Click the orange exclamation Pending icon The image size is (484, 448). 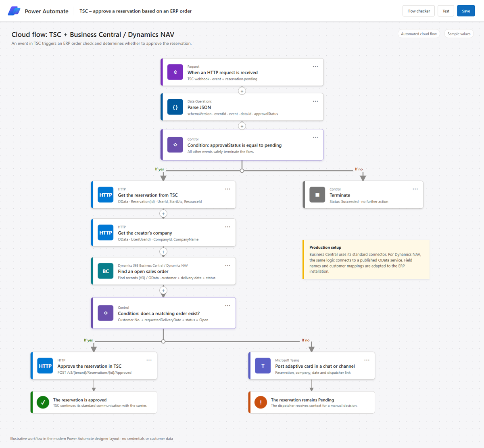tap(261, 402)
